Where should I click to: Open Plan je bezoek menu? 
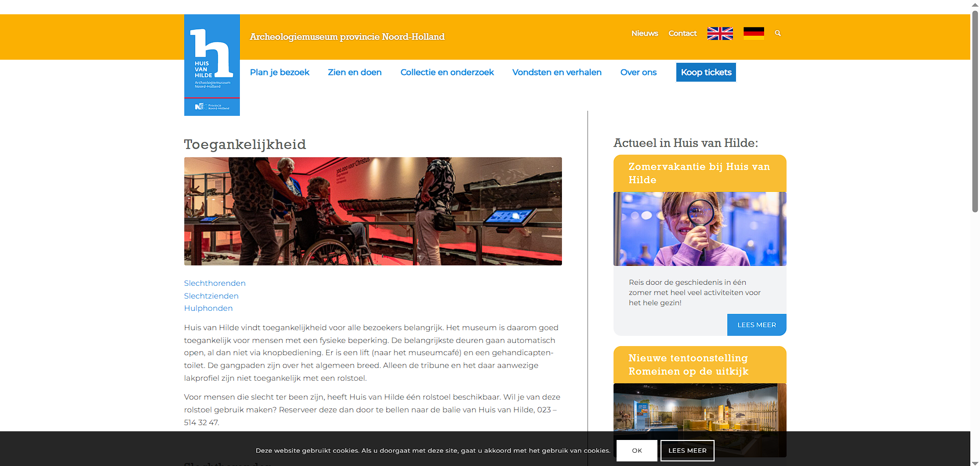(x=280, y=72)
